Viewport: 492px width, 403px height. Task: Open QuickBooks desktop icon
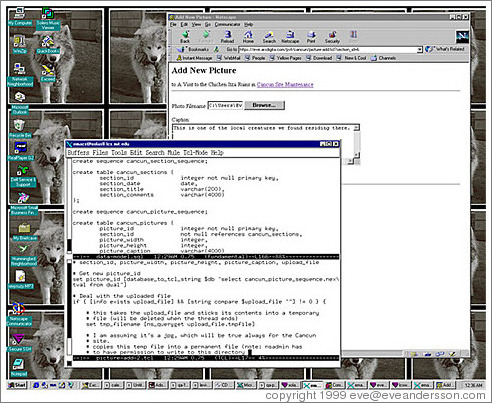pyautogui.click(x=48, y=45)
